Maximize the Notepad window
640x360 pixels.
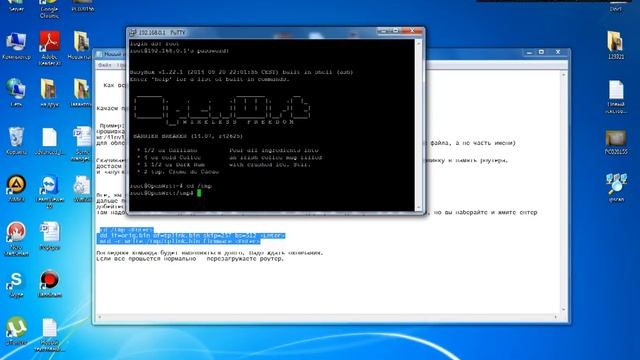tap(542, 52)
